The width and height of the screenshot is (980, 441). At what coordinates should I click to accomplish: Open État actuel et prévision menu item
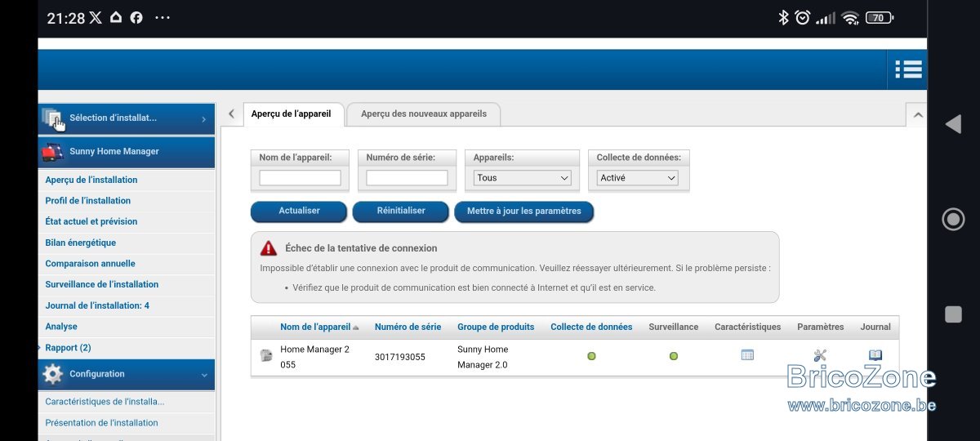91,221
